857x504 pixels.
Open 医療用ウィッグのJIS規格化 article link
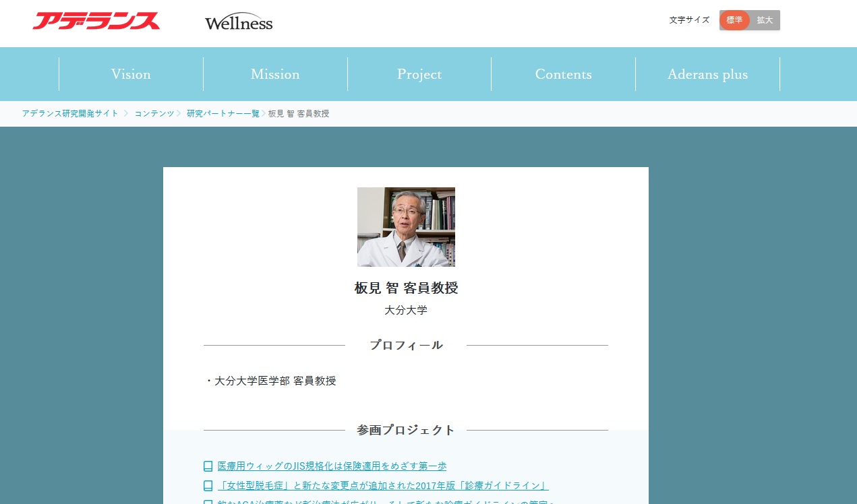(x=332, y=466)
